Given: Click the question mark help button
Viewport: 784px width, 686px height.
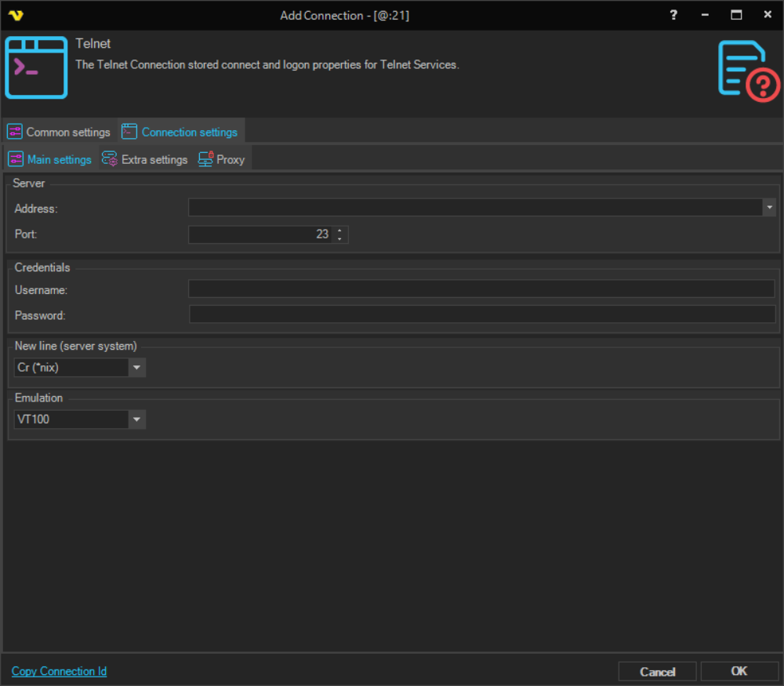Looking at the screenshot, I should (673, 15).
